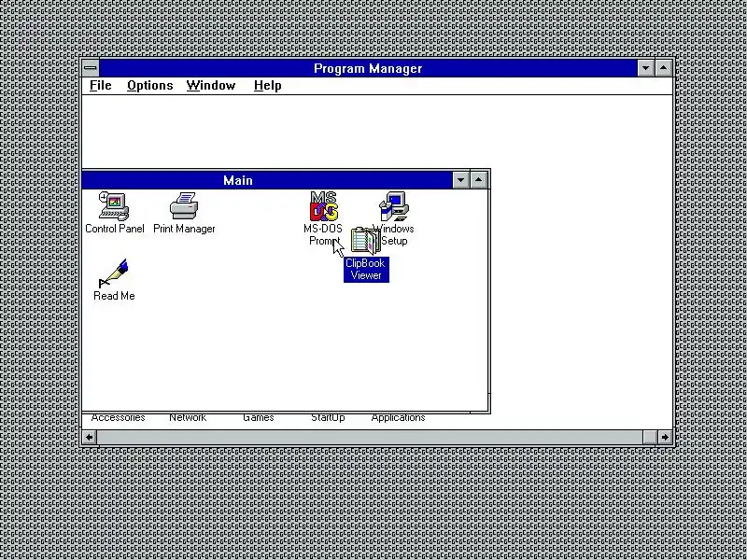The height and width of the screenshot is (560, 747).
Task: Minimize the Main group window
Action: tap(460, 180)
